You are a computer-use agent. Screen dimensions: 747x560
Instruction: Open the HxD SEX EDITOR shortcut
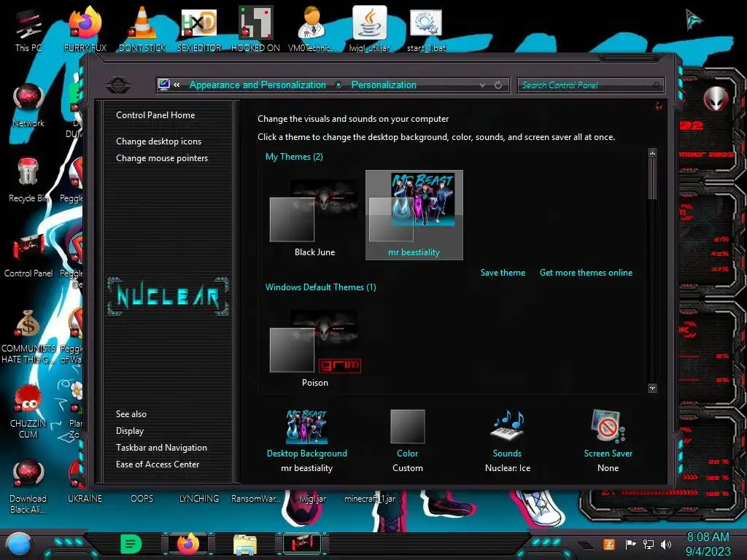point(199,29)
